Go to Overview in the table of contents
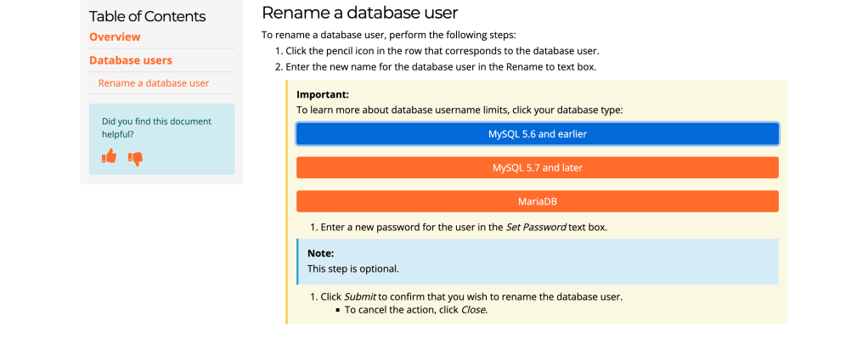This screenshot has height=355, width=868. point(115,37)
